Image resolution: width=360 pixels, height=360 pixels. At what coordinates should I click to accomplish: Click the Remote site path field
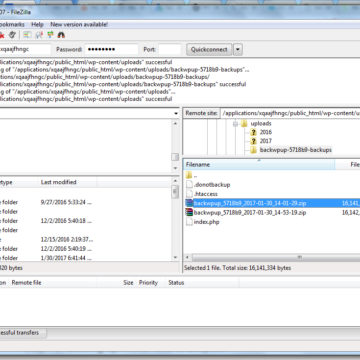click(x=290, y=113)
